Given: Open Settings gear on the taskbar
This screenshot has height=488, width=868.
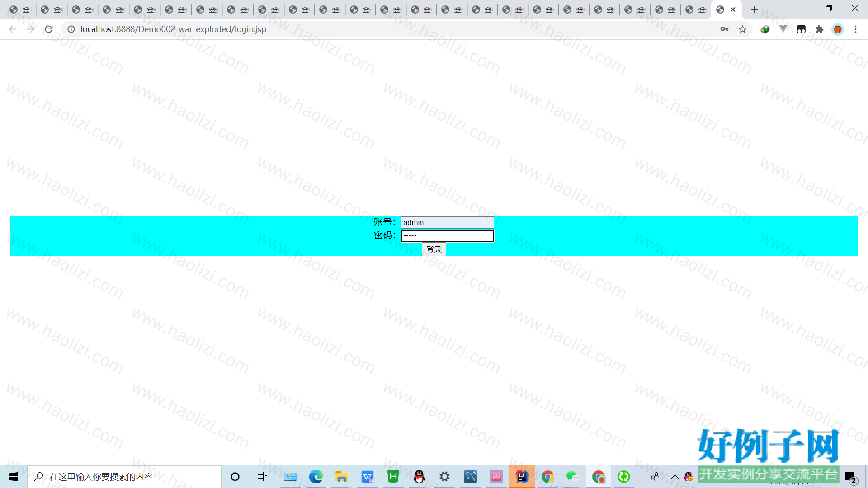Looking at the screenshot, I should tap(445, 477).
